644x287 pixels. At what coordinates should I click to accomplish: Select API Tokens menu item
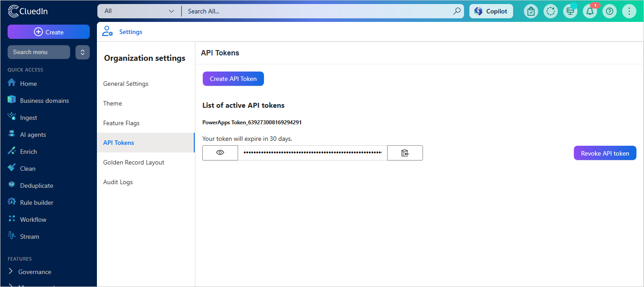146,143
